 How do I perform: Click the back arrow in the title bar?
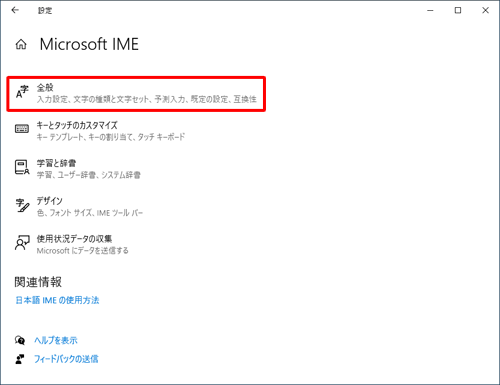point(15,10)
